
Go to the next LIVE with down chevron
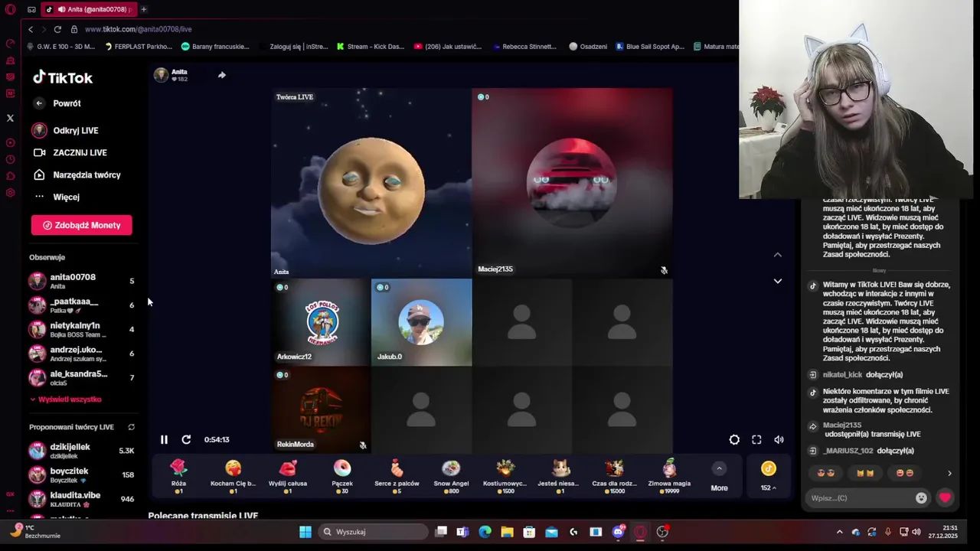pyautogui.click(x=777, y=281)
